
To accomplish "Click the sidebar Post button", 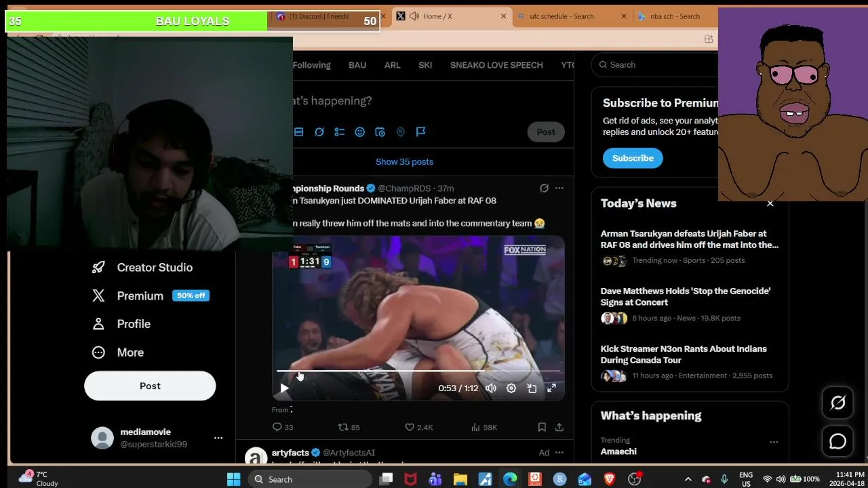I will pos(150,386).
